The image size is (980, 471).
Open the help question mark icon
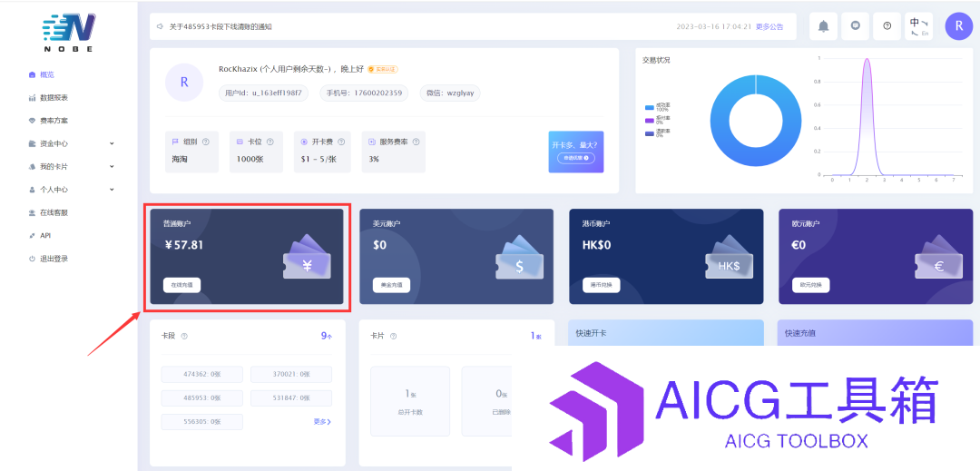coord(887,26)
